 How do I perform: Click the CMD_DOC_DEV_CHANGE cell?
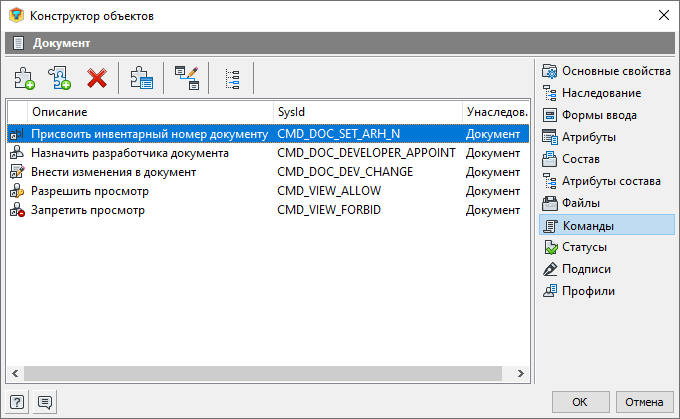point(345,172)
